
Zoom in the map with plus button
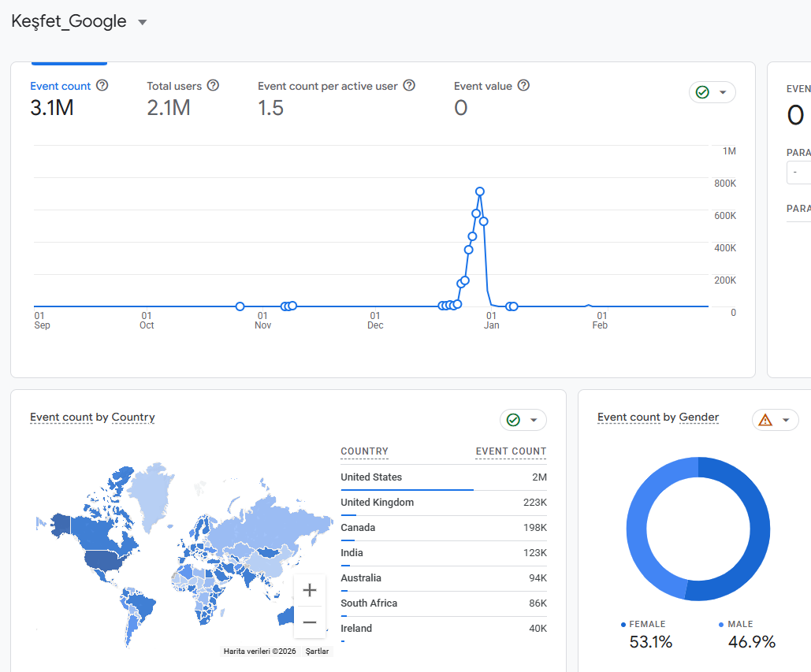(309, 590)
